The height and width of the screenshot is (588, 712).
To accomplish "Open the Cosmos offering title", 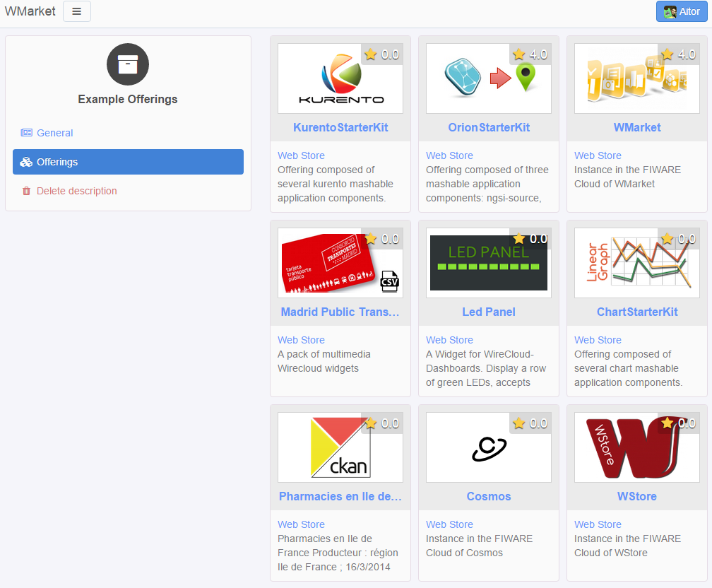I will [x=489, y=497].
